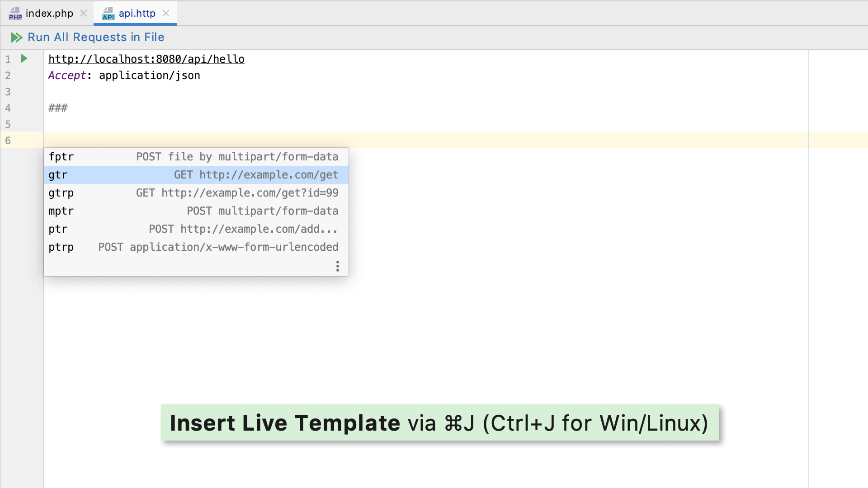Close the api.http tab
The width and height of the screenshot is (868, 488).
coord(166,13)
